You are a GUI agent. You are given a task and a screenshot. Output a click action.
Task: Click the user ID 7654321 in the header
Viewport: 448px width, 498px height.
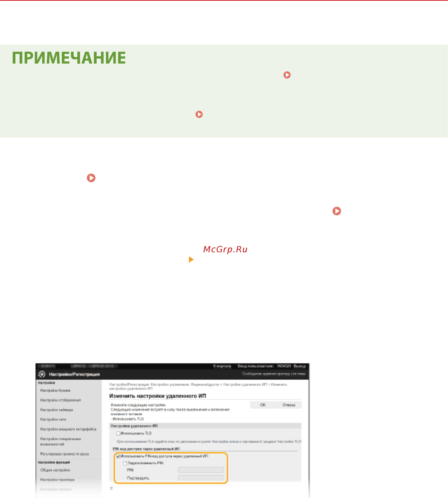(x=284, y=366)
